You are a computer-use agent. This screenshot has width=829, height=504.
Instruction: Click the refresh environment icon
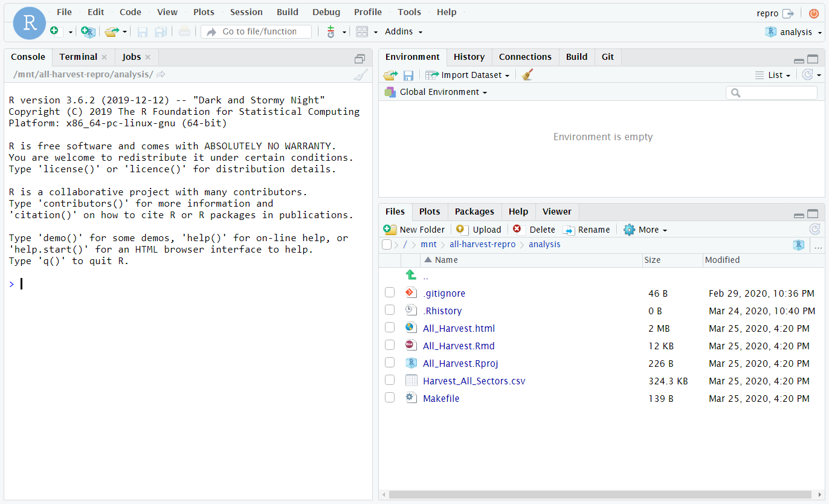(x=807, y=75)
